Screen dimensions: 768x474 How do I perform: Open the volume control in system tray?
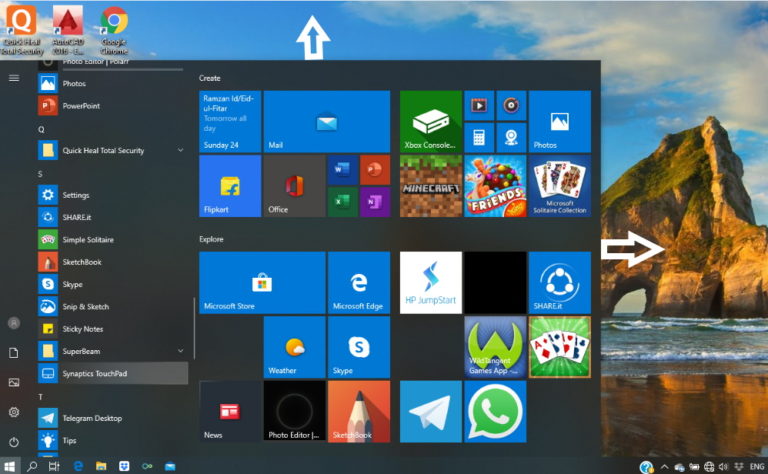click(723, 467)
